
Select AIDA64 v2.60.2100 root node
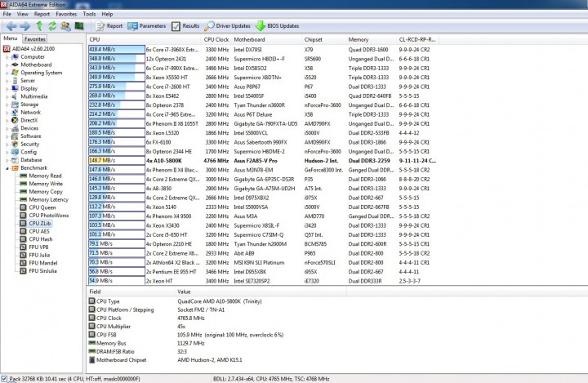(x=29, y=49)
